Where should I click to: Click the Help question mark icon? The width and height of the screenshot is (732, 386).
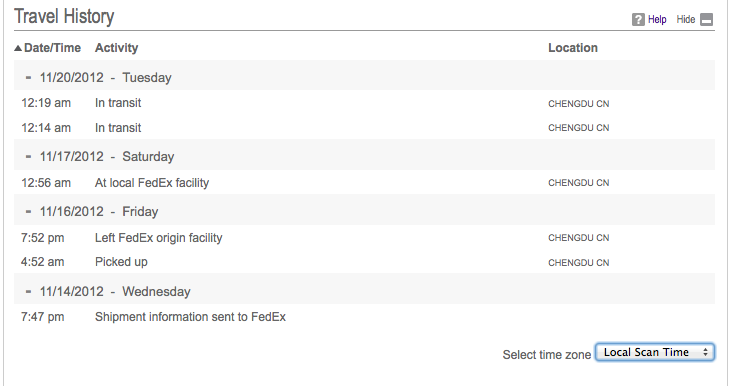pyautogui.click(x=638, y=20)
